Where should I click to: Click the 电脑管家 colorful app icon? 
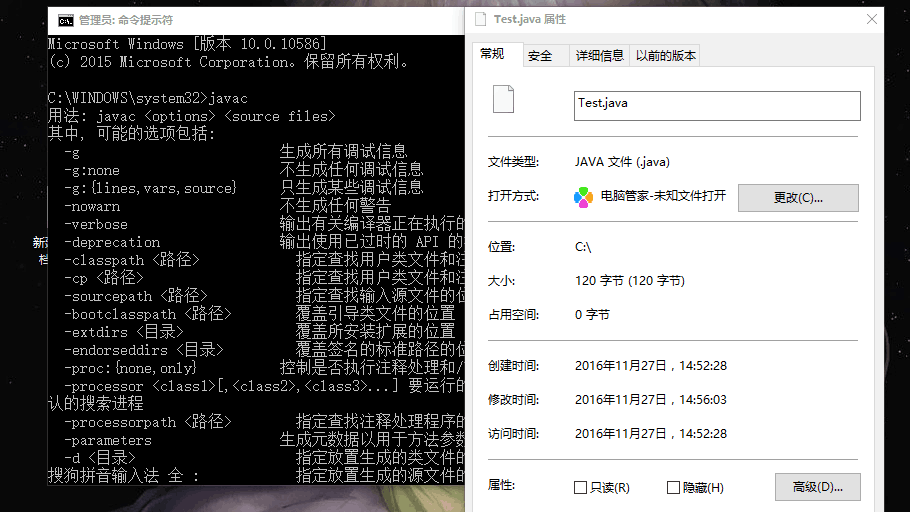pyautogui.click(x=583, y=197)
